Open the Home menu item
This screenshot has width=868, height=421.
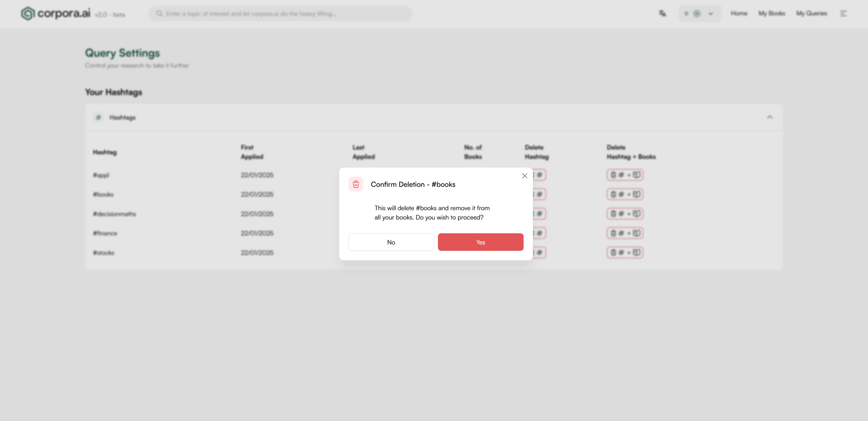739,13
